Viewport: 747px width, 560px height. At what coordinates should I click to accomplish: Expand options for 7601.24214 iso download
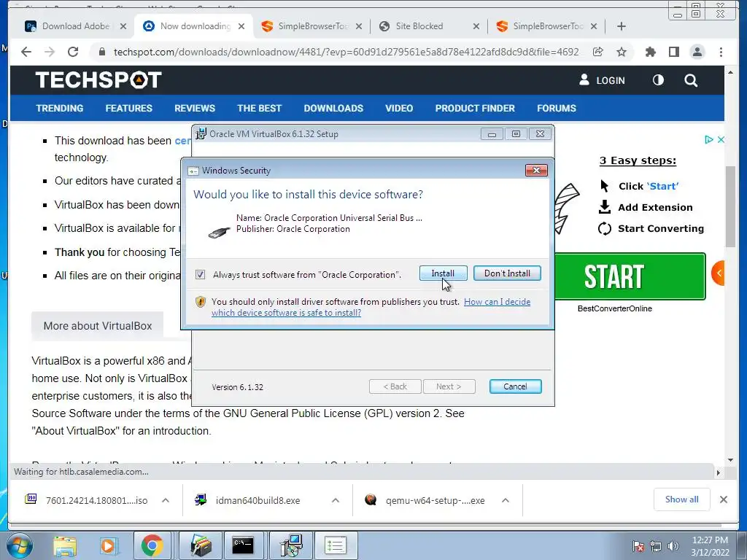click(166, 500)
